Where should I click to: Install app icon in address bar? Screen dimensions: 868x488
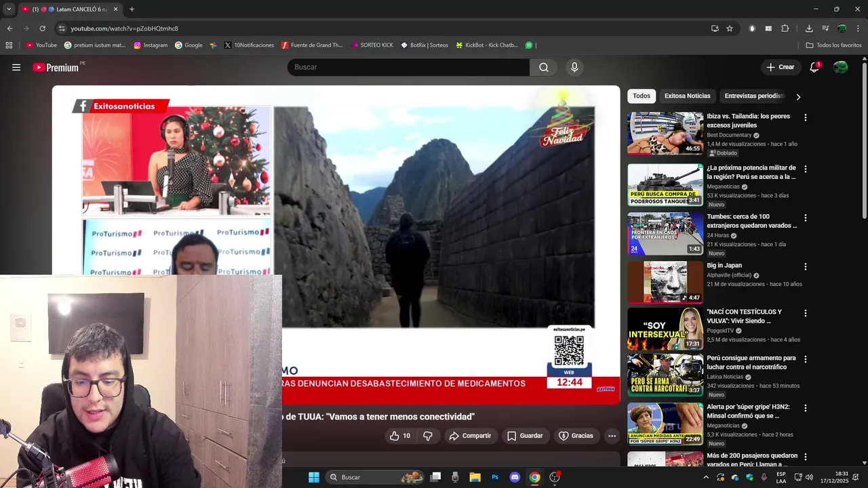[715, 28]
